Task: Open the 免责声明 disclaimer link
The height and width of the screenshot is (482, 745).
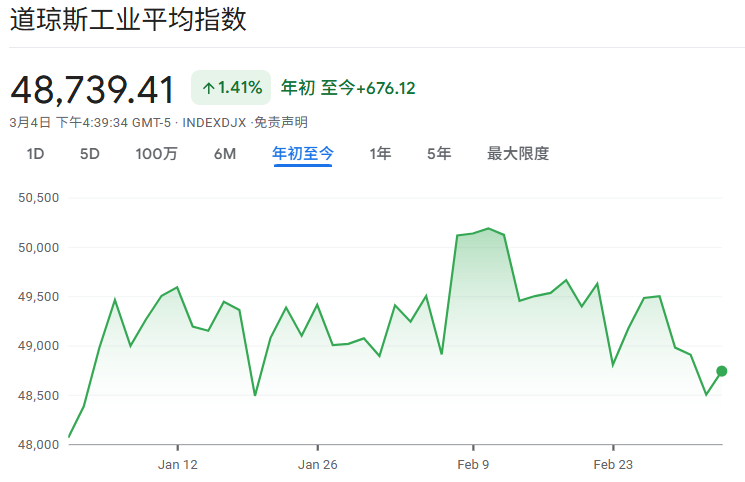Action: [281, 123]
